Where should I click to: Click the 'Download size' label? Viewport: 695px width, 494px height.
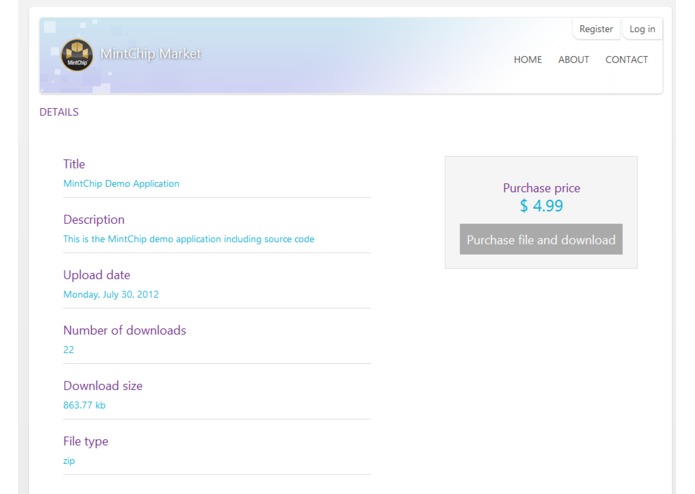[x=103, y=385]
